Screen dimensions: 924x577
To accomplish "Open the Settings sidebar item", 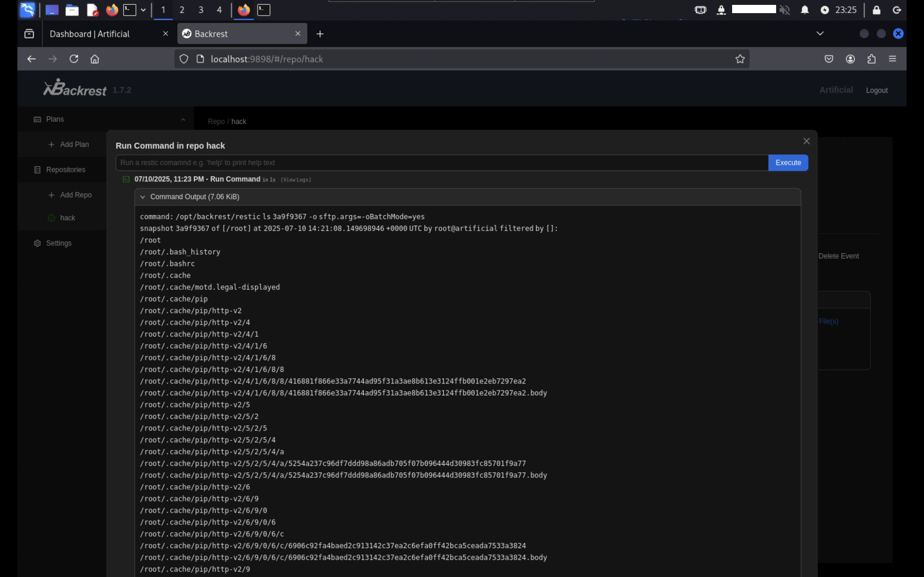I will click(58, 243).
